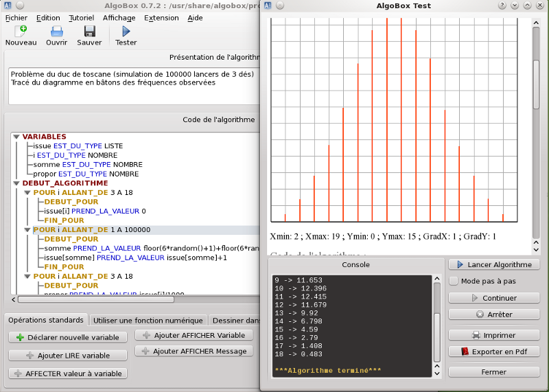Click Ajouter LIRE variable button

(68, 356)
